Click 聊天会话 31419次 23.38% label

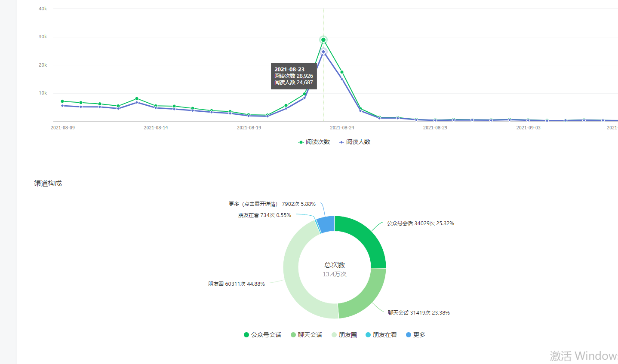[418, 313]
